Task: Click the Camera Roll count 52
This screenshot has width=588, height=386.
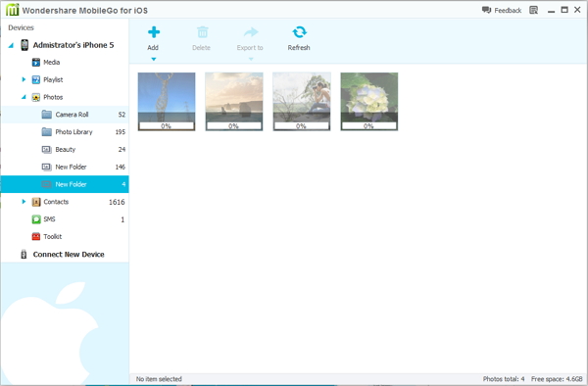Action: coord(122,115)
